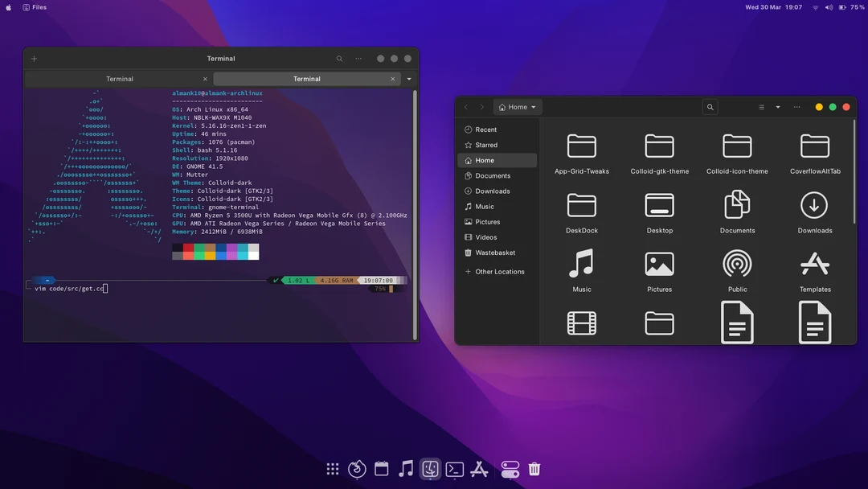868x489 pixels.
Task: Launch Firefox from the dock
Action: coord(357,468)
